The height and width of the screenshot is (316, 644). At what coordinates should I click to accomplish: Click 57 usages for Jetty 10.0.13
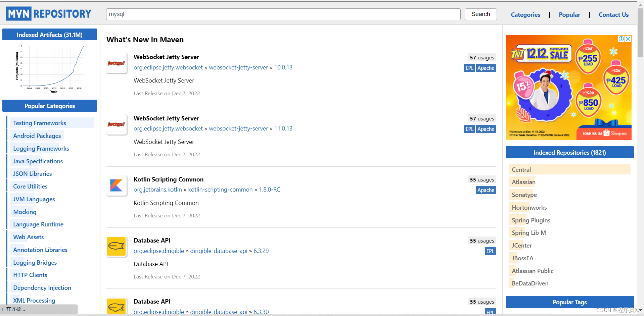pos(482,57)
